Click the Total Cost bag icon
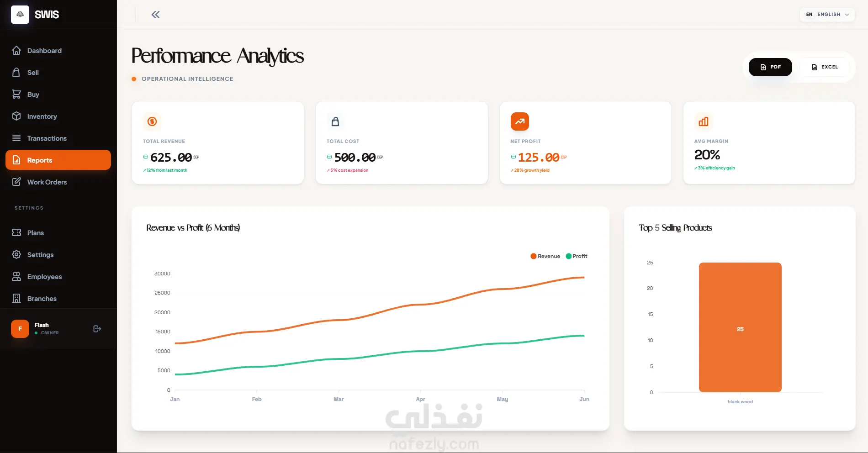 335,121
